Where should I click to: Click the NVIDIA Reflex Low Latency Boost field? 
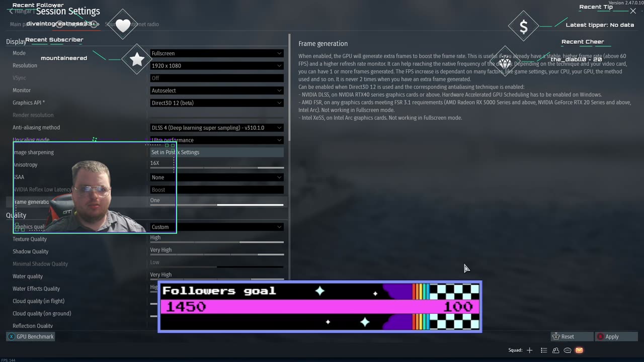point(217,190)
